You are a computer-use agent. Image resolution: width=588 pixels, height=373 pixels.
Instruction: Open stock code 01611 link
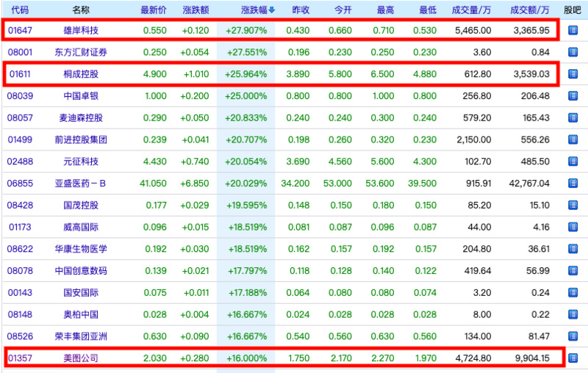coord(20,73)
